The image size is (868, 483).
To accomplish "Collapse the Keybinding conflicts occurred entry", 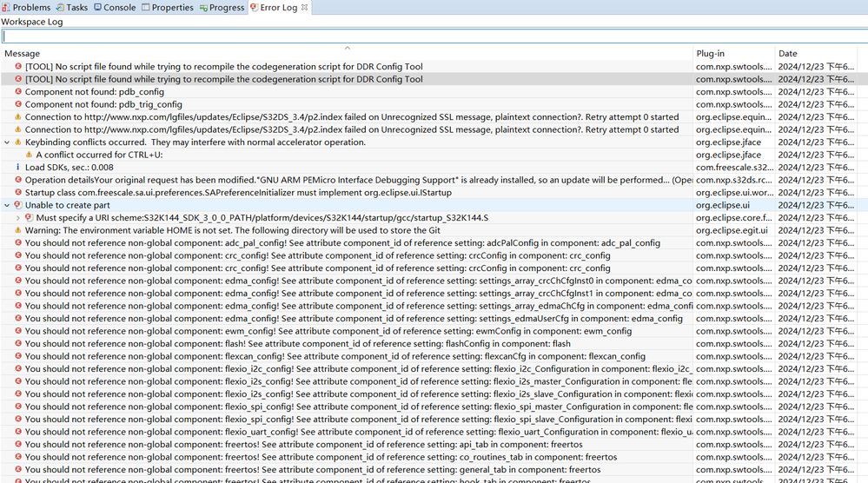I will click(x=7, y=142).
